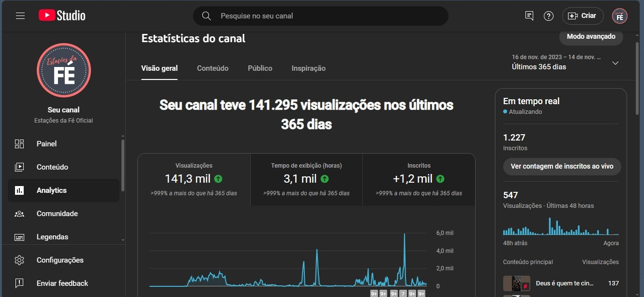Open the Deus é quem te cin... video
Image resolution: width=644 pixels, height=297 pixels.
tap(565, 283)
